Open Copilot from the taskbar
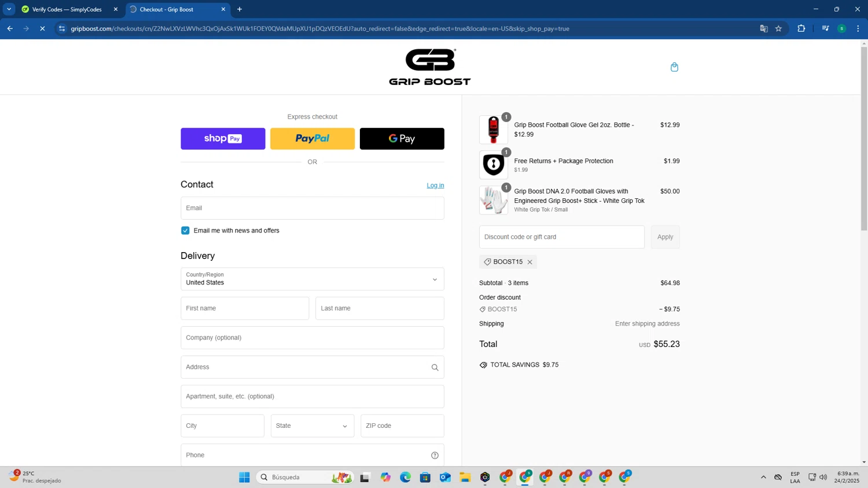 click(x=385, y=477)
